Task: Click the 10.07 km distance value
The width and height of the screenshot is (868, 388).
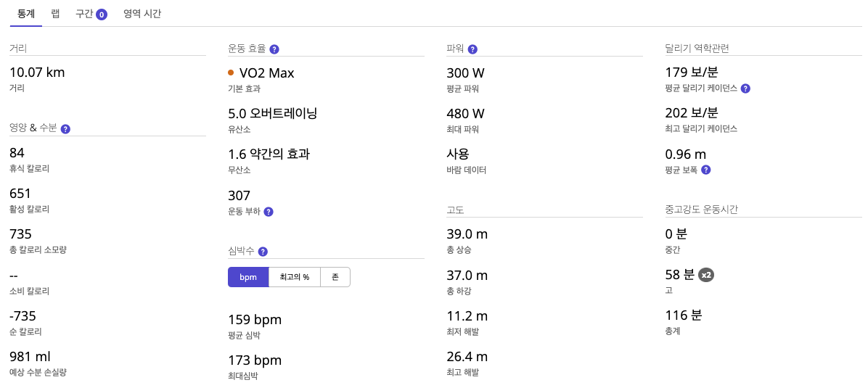Action: coord(38,73)
